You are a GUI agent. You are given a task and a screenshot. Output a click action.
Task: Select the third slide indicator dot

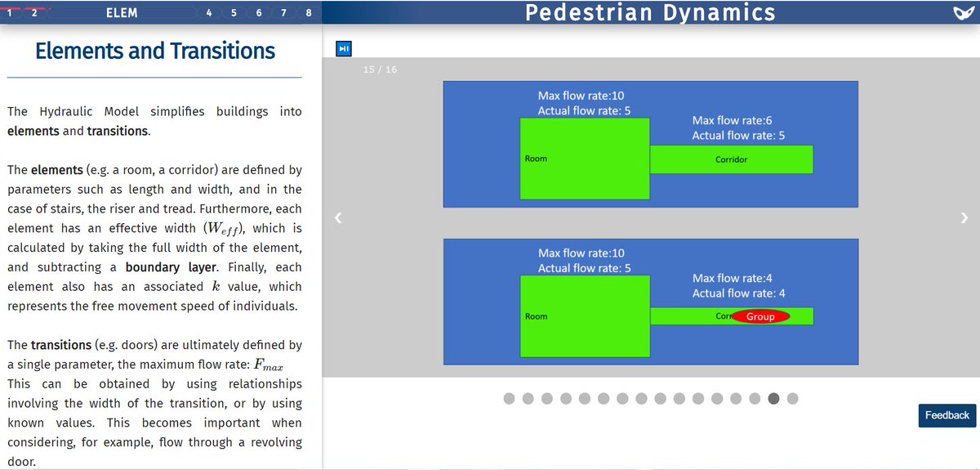[x=547, y=399]
